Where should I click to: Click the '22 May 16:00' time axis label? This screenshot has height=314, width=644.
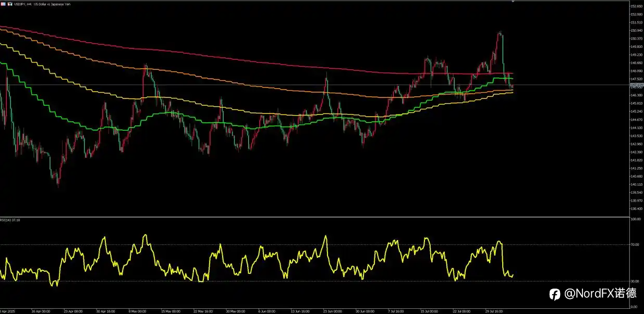pos(203,311)
